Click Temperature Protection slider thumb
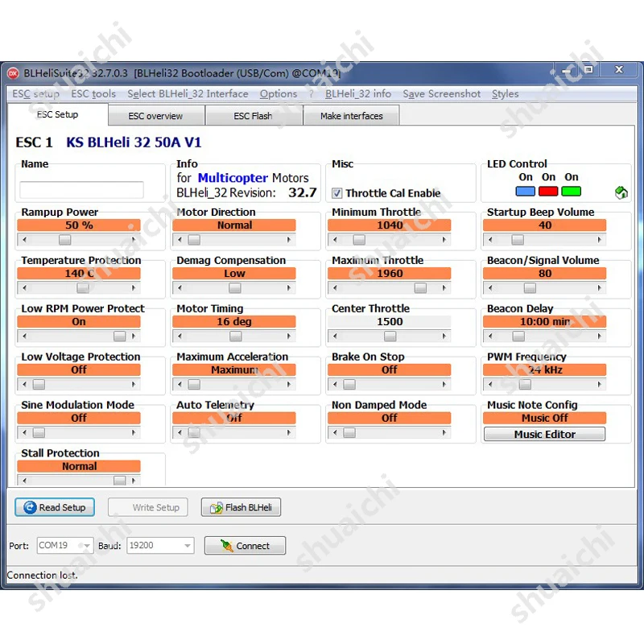644x644 pixels. 83,288
